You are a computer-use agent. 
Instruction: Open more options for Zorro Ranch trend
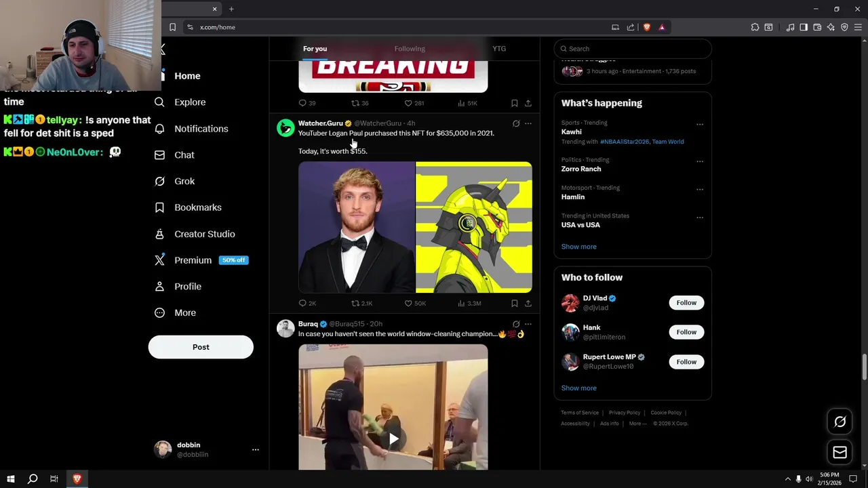point(700,162)
